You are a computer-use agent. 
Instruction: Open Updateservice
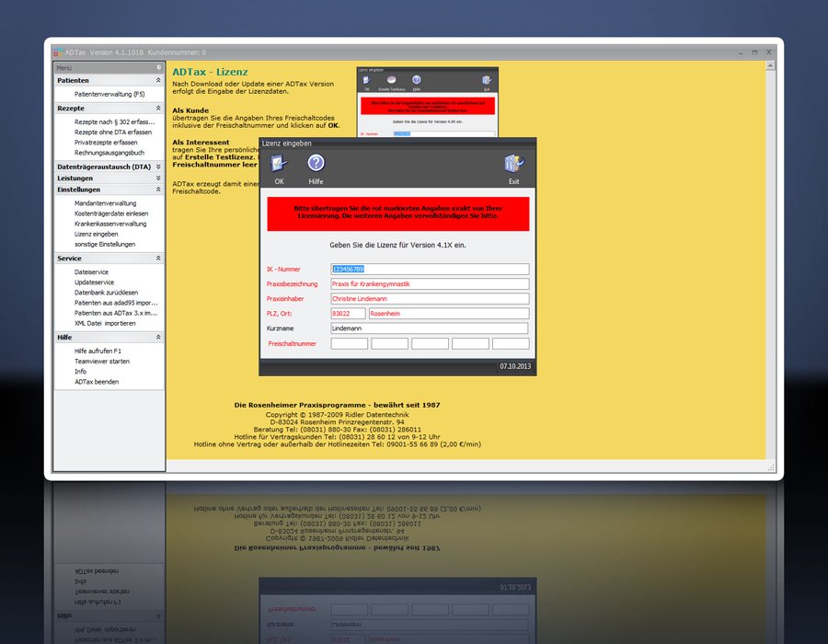[x=94, y=282]
